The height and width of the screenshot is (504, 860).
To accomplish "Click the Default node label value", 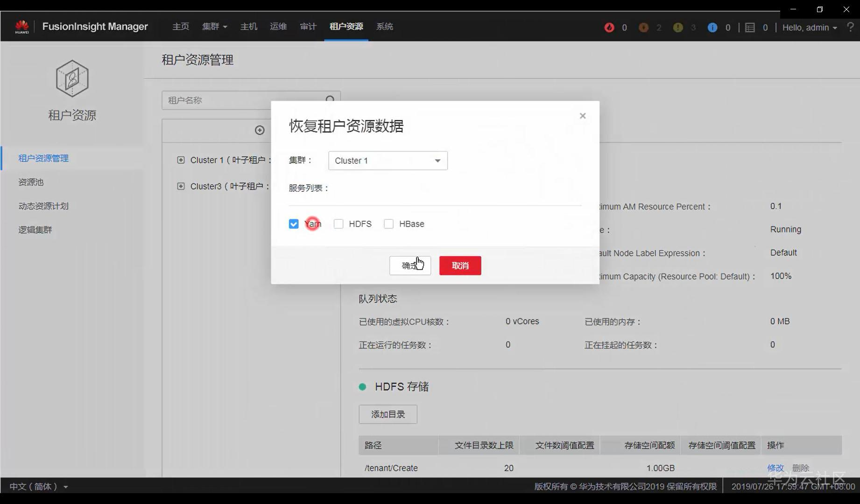I will click(783, 253).
